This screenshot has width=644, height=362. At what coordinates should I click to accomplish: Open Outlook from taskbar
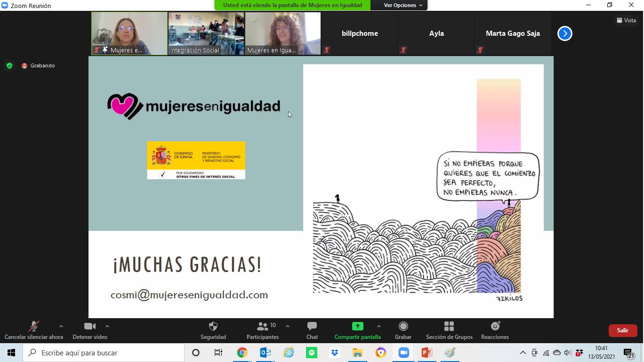(x=265, y=353)
